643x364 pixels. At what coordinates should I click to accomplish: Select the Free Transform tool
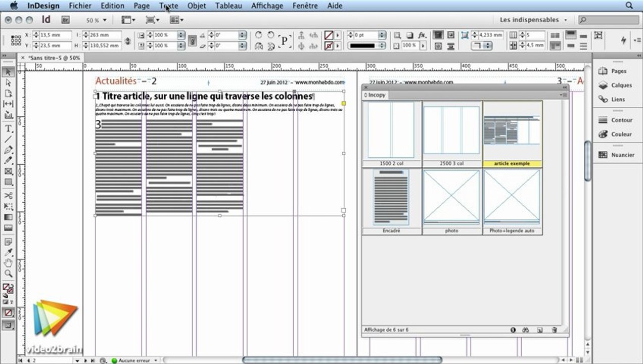click(x=8, y=206)
